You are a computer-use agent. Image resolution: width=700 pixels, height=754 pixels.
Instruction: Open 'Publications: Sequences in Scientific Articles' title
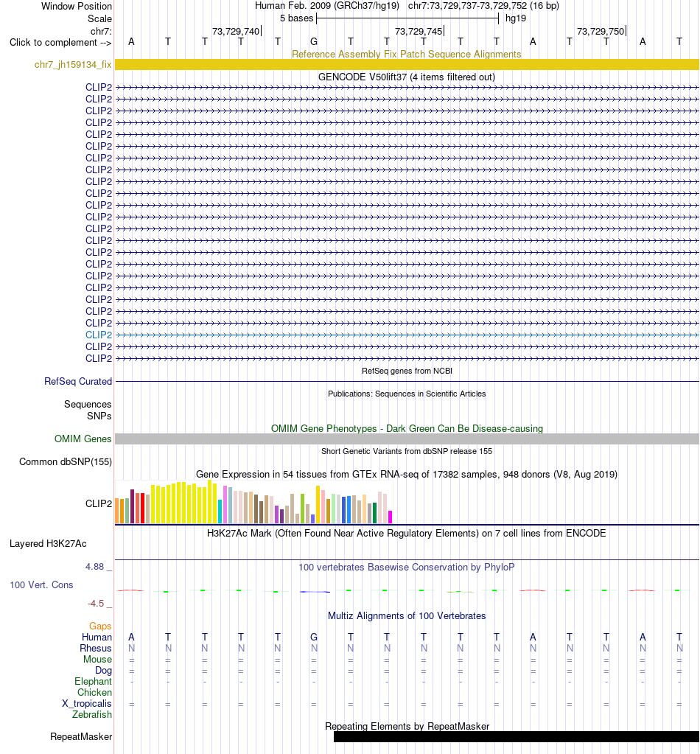407,394
